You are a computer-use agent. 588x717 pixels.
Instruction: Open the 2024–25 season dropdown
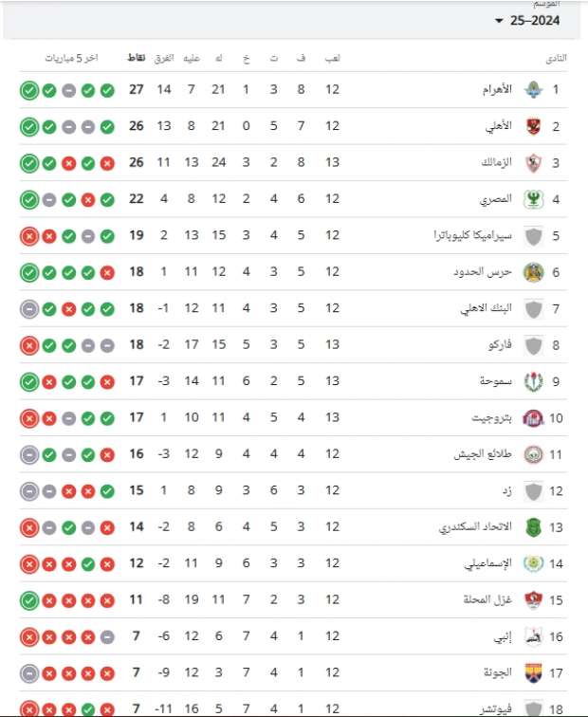click(x=528, y=20)
